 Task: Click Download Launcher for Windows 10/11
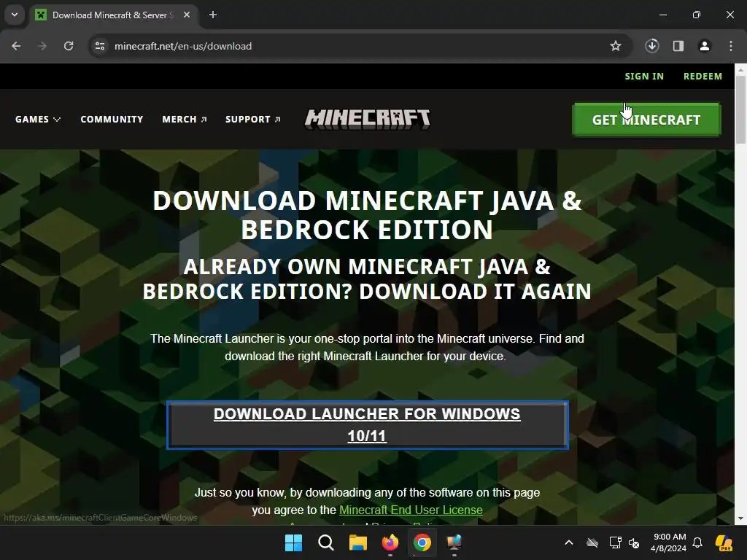368,425
